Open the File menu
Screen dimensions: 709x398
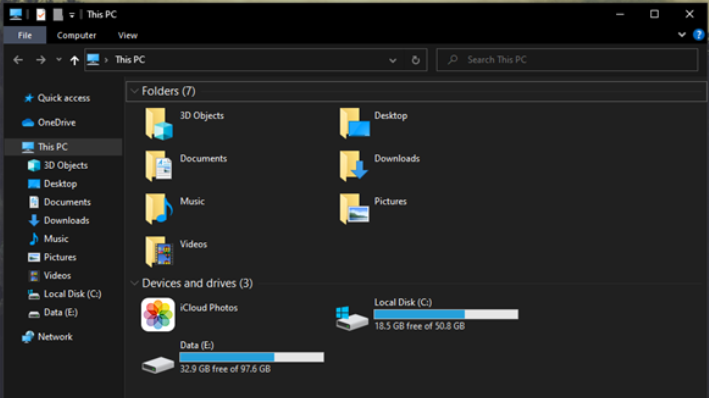click(x=25, y=35)
